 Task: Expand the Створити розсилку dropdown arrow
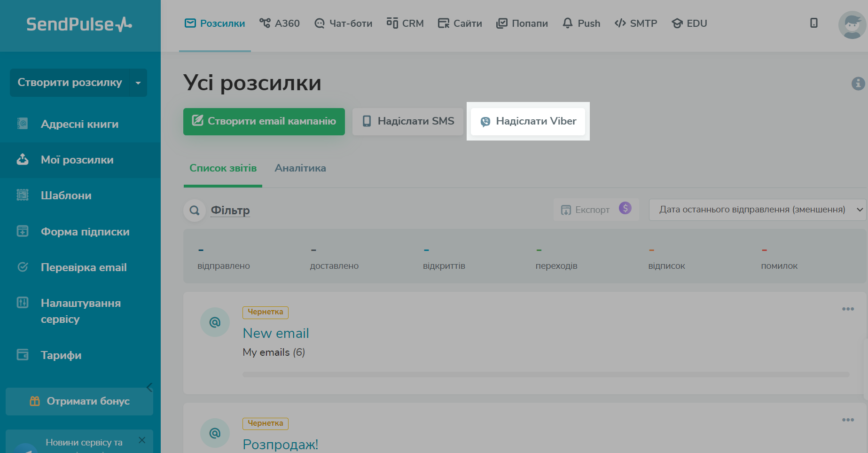(x=138, y=83)
